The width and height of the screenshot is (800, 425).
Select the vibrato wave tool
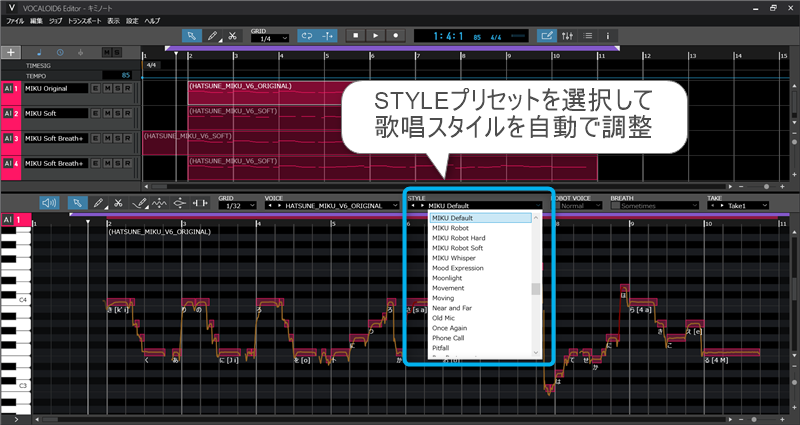click(159, 203)
